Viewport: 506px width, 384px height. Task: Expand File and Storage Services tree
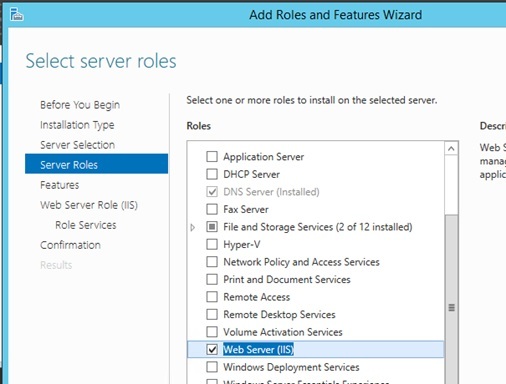[193, 227]
